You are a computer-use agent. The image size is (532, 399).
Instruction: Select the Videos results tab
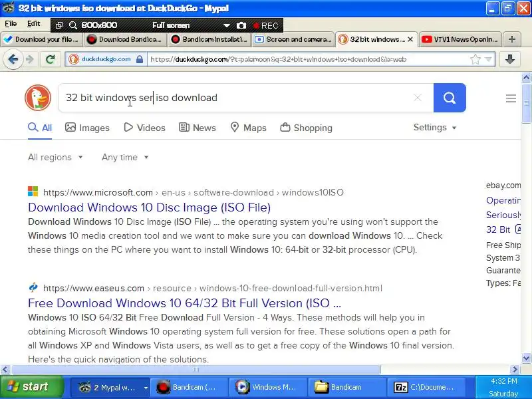[144, 128]
